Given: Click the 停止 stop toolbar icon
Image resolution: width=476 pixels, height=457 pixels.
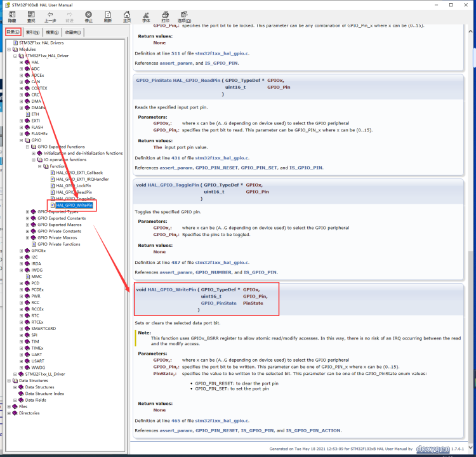Looking at the screenshot, I should tap(88, 17).
